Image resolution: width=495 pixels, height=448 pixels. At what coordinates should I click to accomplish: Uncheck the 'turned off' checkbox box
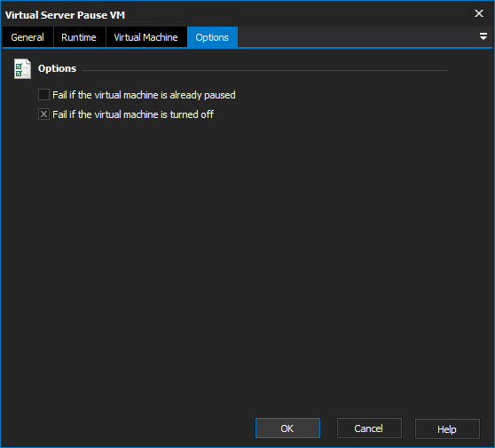pos(43,114)
